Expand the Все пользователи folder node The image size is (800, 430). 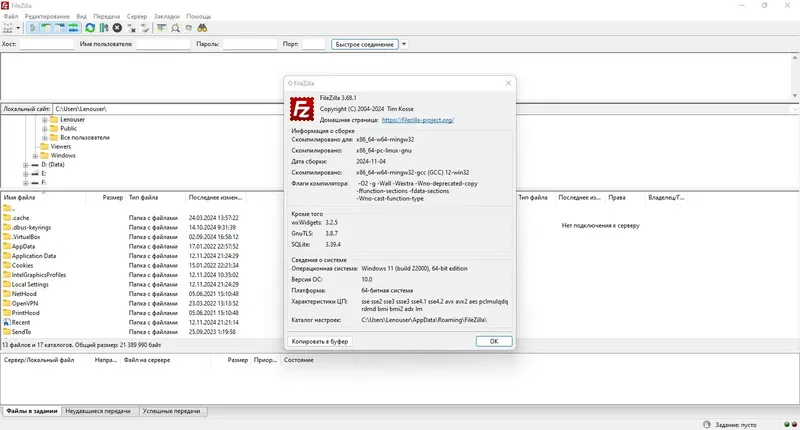pos(44,138)
